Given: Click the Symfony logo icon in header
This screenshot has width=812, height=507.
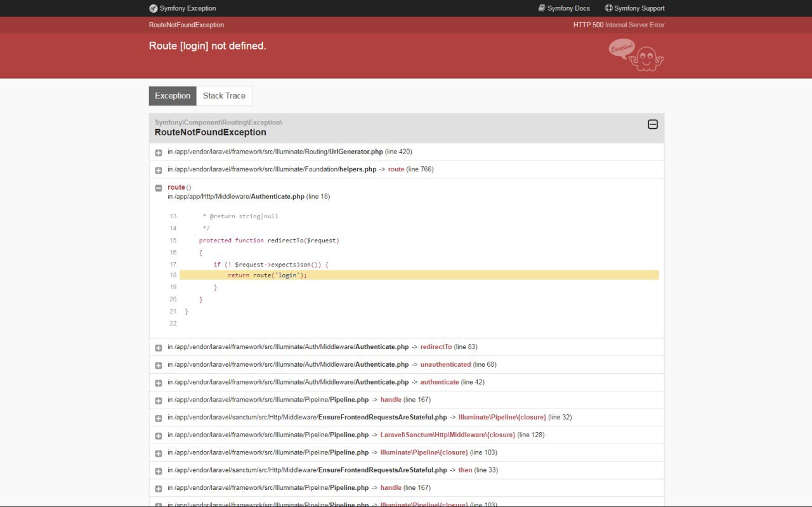Looking at the screenshot, I should pyautogui.click(x=154, y=8).
